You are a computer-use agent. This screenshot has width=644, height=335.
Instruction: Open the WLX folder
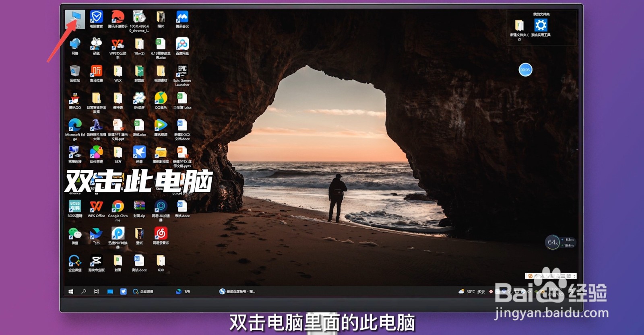(118, 73)
